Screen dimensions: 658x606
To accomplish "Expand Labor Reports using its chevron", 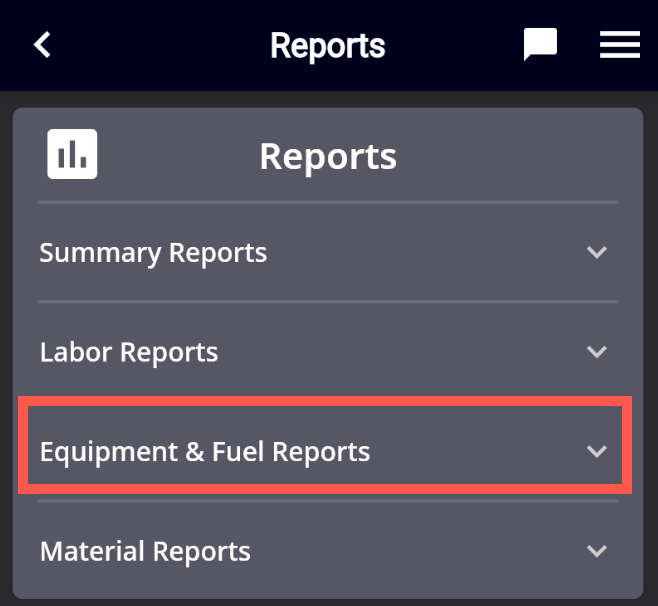I will [x=597, y=352].
